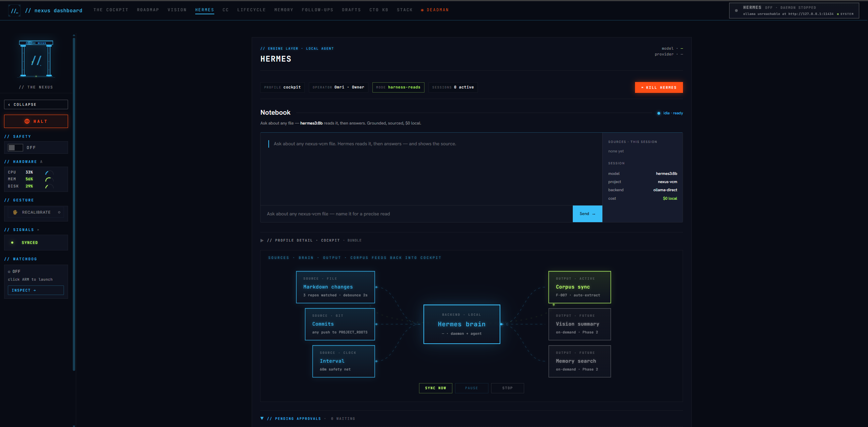Toggle the gesture recalibrate circle indicator

(59, 212)
